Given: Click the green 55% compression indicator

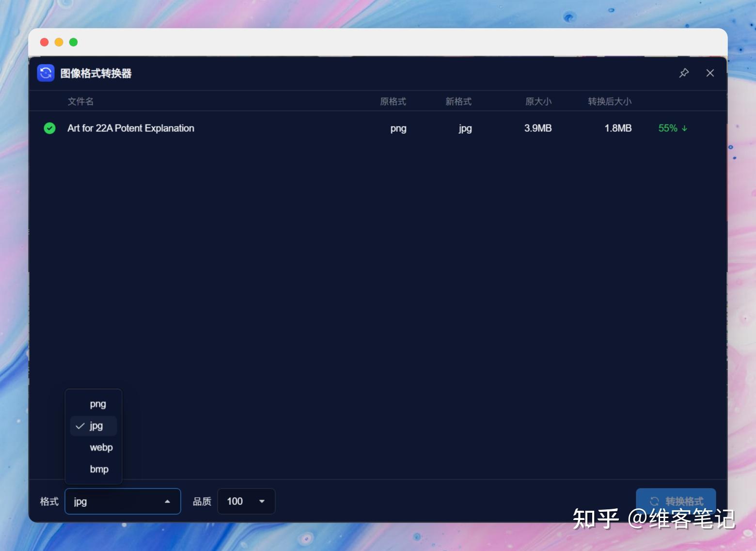Looking at the screenshot, I should [668, 128].
